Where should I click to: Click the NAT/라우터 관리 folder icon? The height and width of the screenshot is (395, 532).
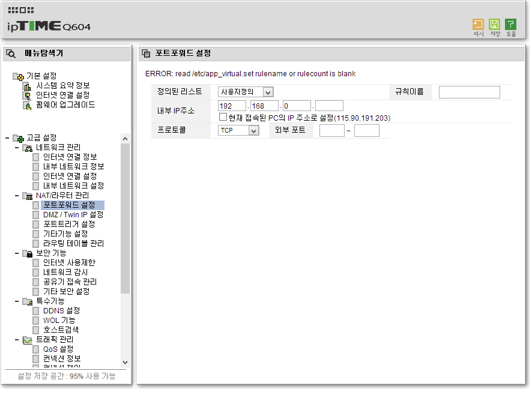pyautogui.click(x=28, y=196)
